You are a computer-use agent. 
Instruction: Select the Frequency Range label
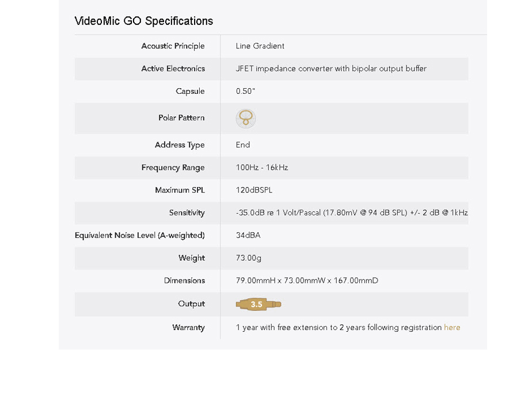coord(173,168)
